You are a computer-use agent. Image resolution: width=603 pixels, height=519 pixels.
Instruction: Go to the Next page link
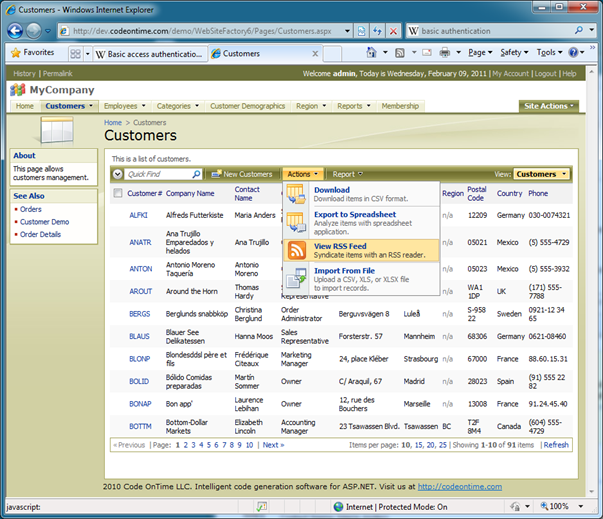pos(273,445)
